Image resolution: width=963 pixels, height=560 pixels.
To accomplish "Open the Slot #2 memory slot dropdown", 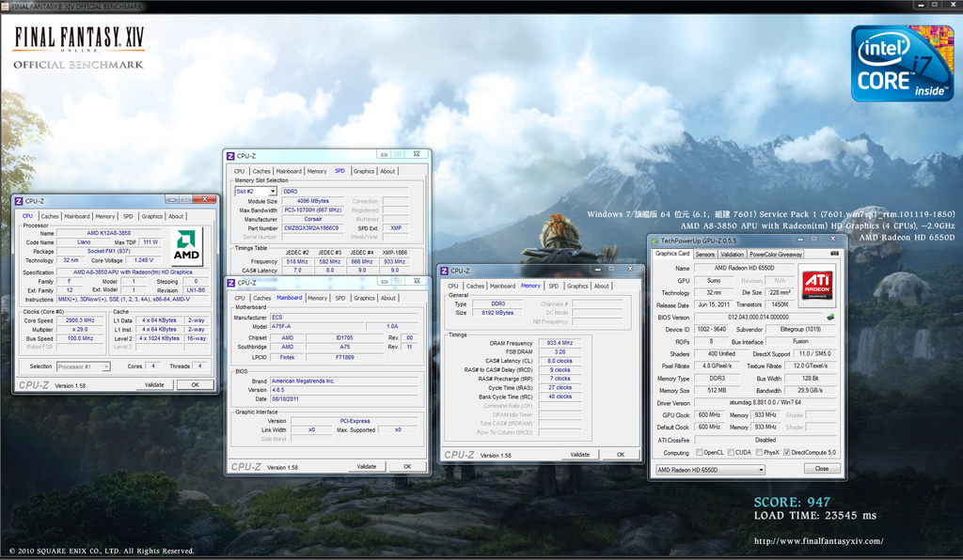I will click(x=256, y=192).
